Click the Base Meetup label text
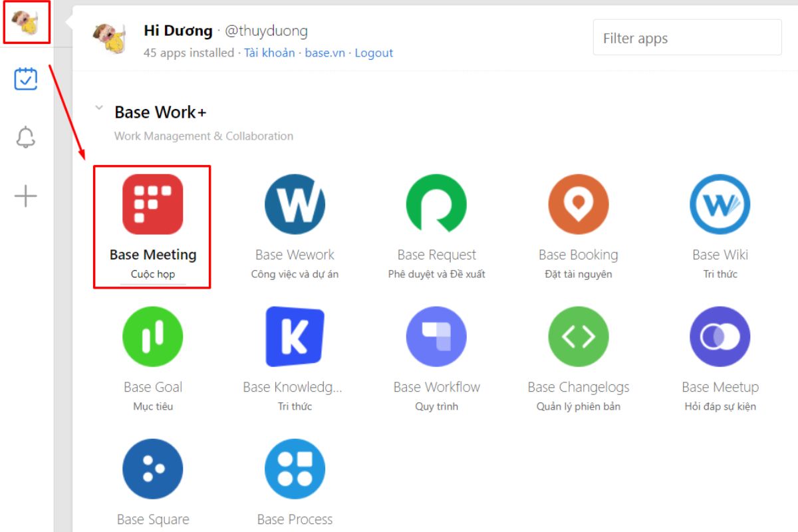 [x=720, y=387]
